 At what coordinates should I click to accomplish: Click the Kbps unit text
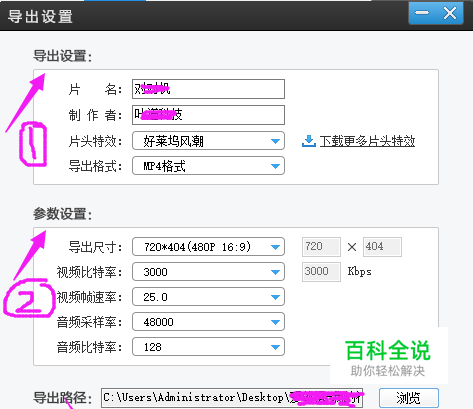click(x=359, y=272)
